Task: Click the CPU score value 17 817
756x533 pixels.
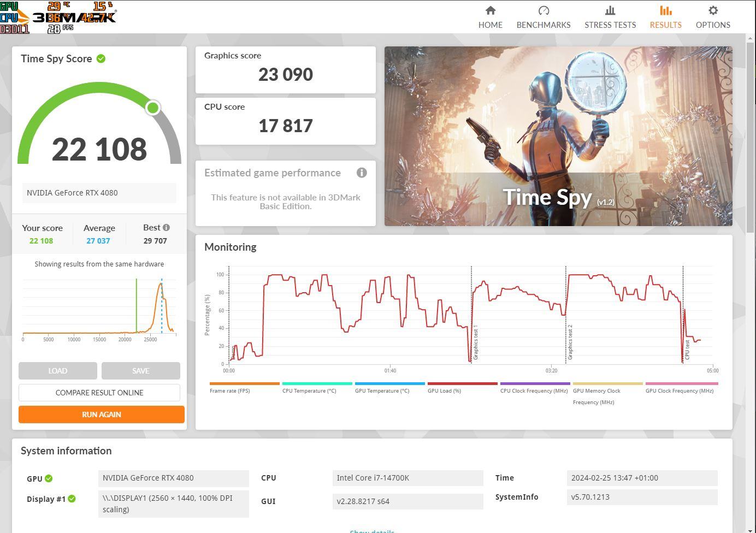Action: 286,126
